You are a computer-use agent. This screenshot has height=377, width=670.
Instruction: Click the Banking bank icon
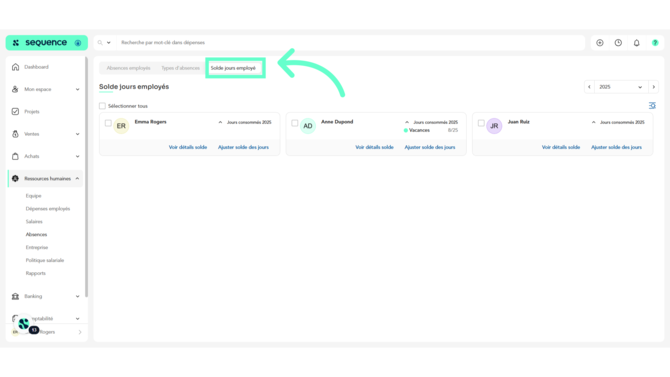15,296
